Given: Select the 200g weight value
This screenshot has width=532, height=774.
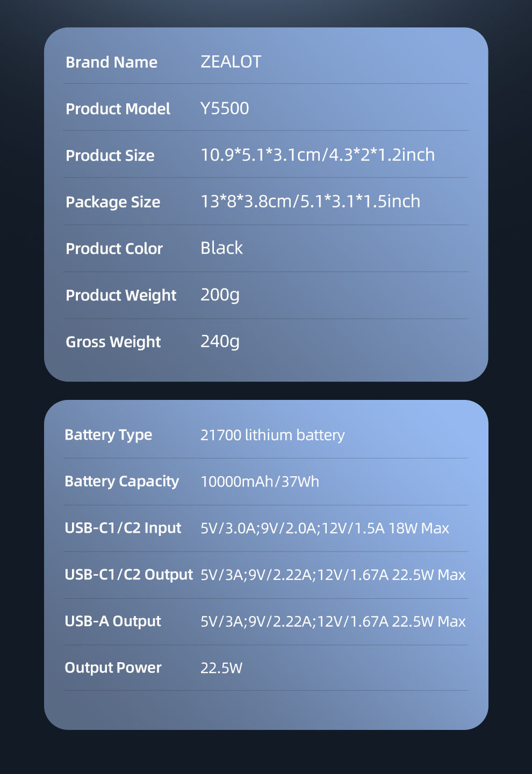Looking at the screenshot, I should tap(220, 295).
